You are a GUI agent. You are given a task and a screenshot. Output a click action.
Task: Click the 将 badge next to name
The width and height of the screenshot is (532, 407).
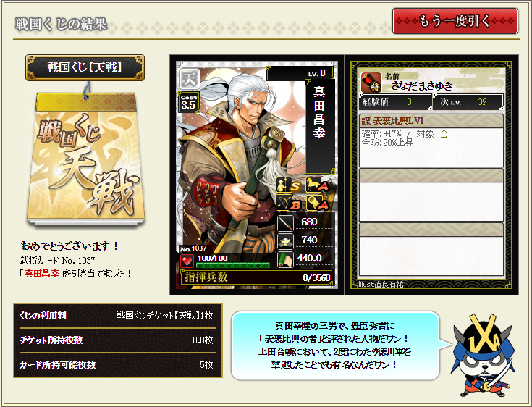point(371,82)
